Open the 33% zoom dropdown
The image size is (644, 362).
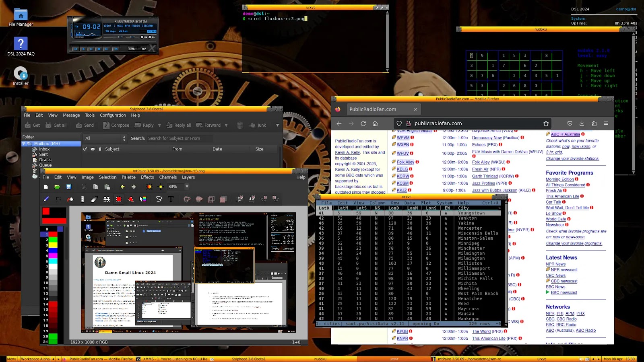(187, 187)
